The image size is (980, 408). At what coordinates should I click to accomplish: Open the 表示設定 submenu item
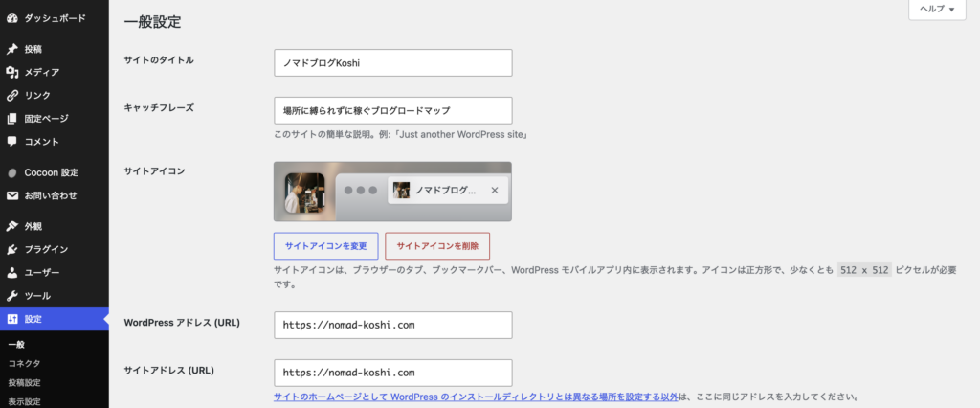click(24, 401)
